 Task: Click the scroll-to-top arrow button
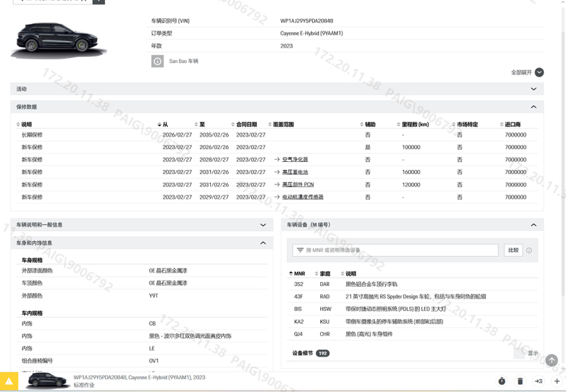pos(552,360)
